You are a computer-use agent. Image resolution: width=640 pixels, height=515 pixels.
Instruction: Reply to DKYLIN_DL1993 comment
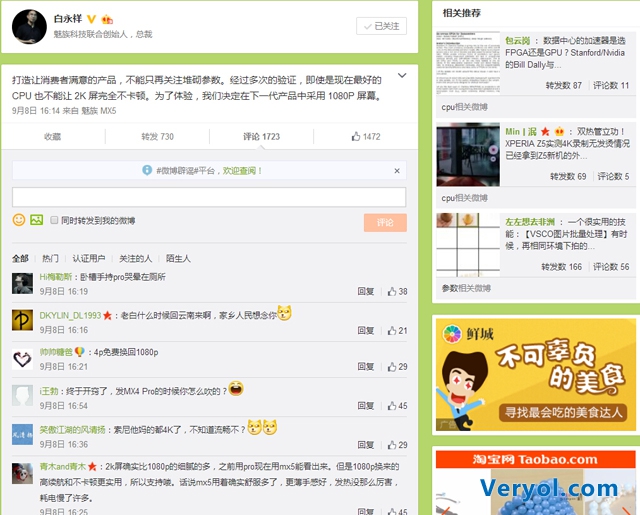(366, 331)
